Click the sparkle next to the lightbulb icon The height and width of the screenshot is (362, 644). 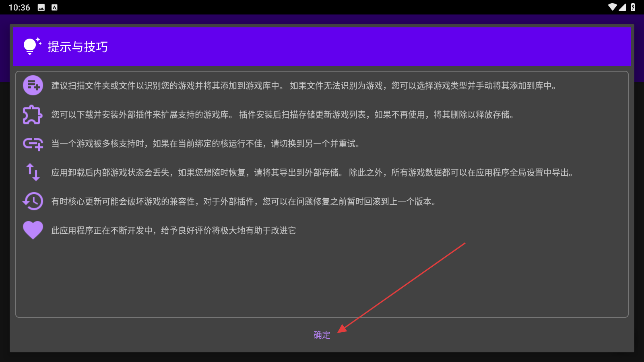coord(38,40)
